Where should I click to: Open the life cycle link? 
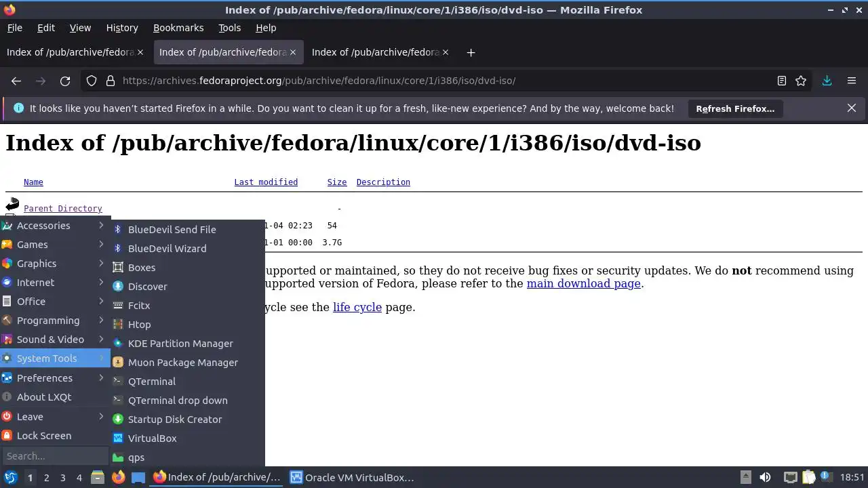(357, 307)
